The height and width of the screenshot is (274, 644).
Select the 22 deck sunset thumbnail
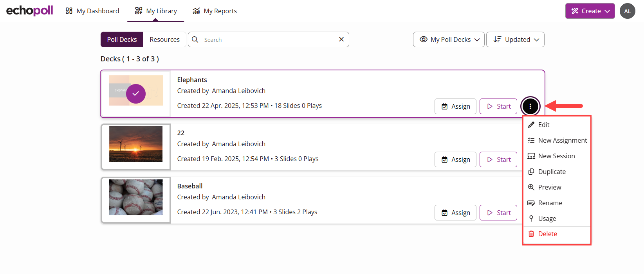coord(136,144)
